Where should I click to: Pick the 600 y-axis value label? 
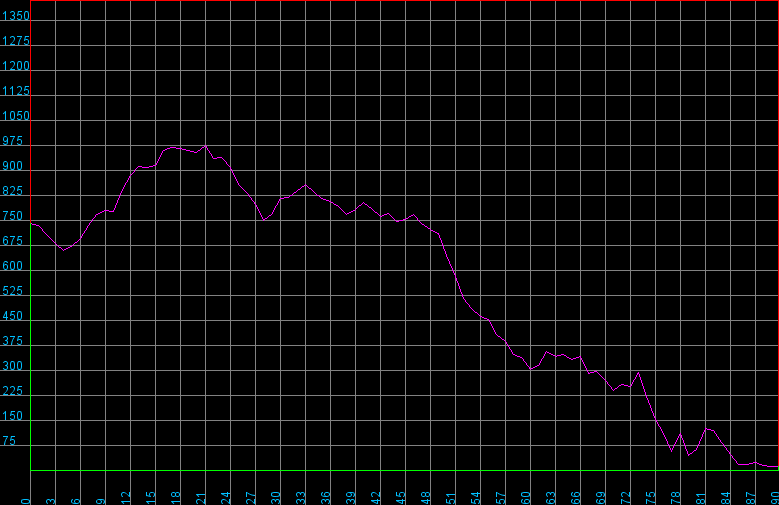click(x=14, y=266)
